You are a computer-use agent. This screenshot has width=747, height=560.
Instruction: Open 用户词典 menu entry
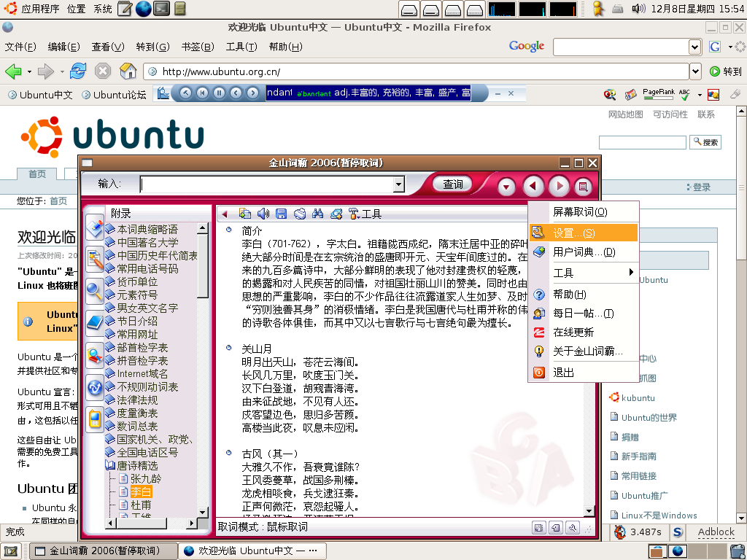(x=583, y=252)
